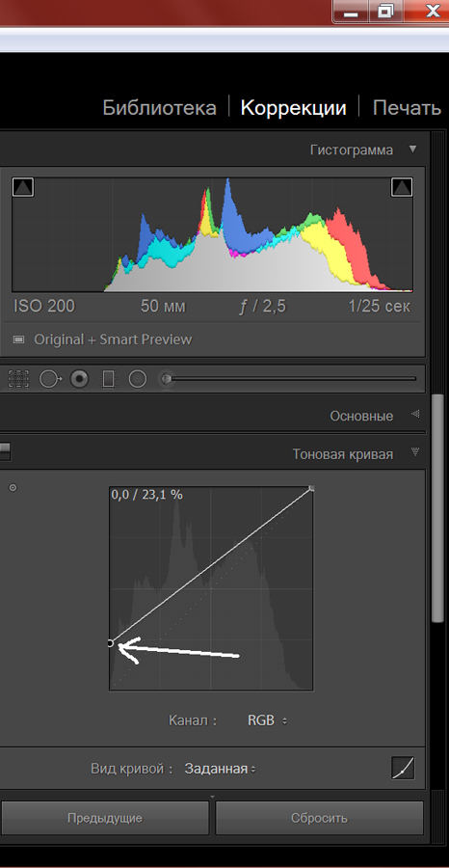Toggle the Tone Curve panel on/off switch
Screen dimensions: 449x868
[x=5, y=450]
